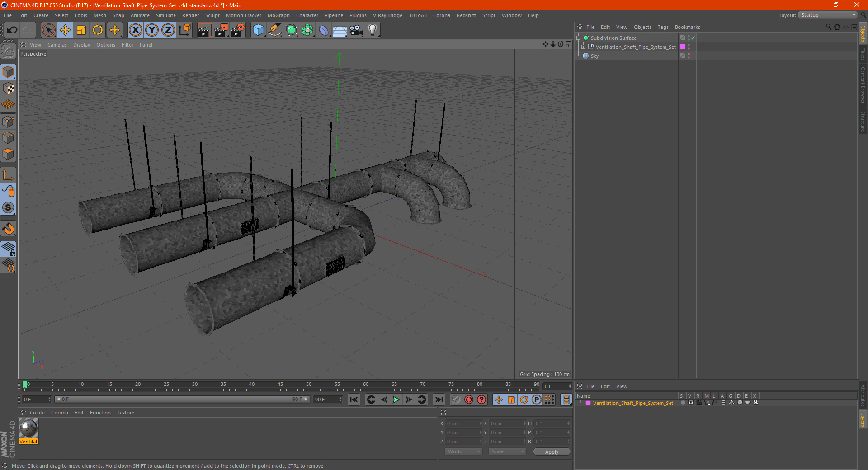
Task: Open the Layers vertical tab
Action: click(x=863, y=420)
